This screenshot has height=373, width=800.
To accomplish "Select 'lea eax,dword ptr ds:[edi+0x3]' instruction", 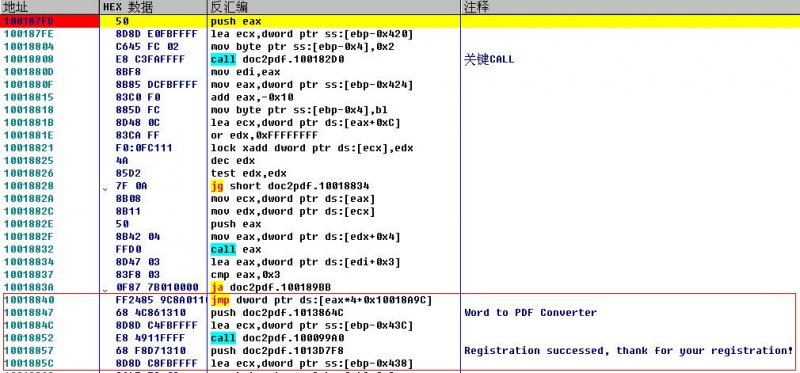I will 305,262.
